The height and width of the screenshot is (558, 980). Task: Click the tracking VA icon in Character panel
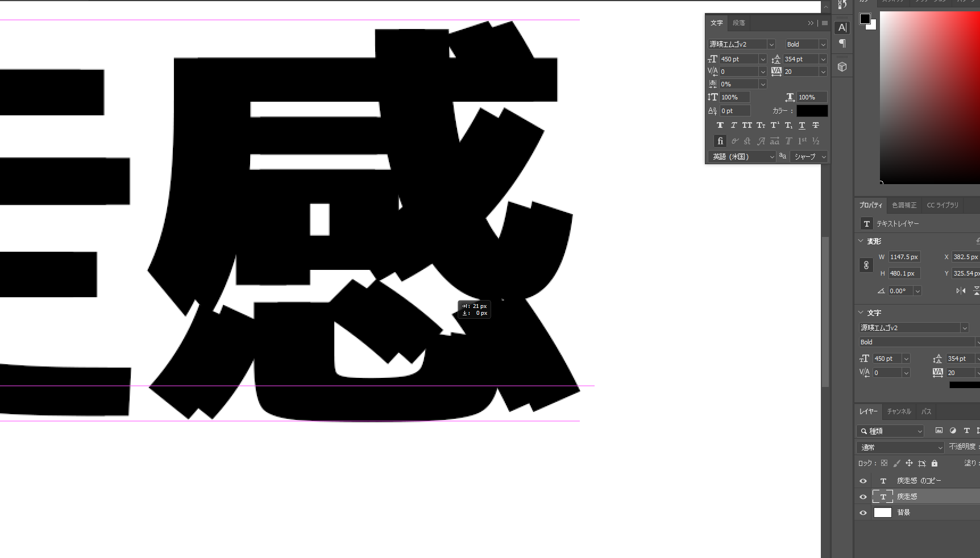776,72
